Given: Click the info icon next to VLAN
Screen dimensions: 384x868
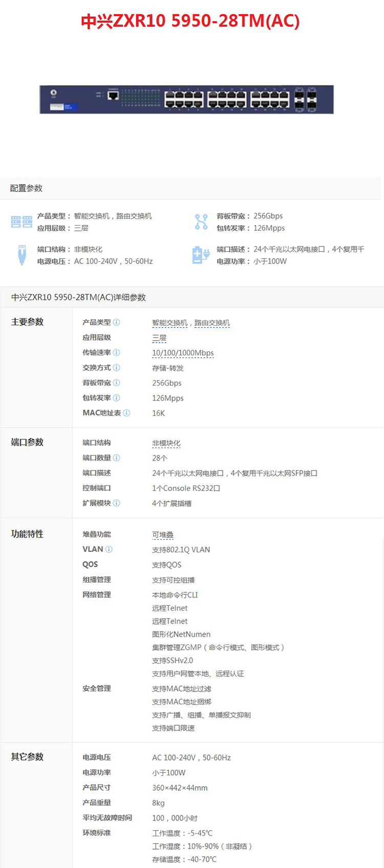Looking at the screenshot, I should coord(109,549).
